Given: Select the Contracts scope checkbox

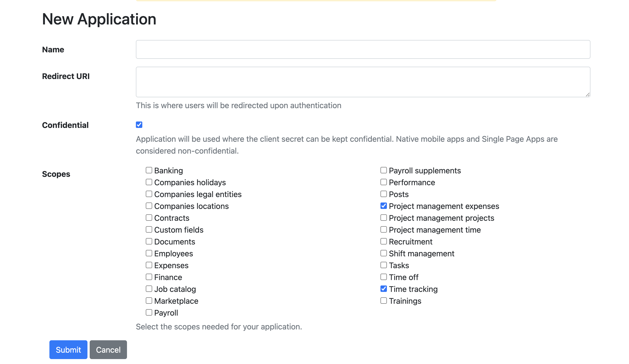Looking at the screenshot, I should click(x=149, y=218).
